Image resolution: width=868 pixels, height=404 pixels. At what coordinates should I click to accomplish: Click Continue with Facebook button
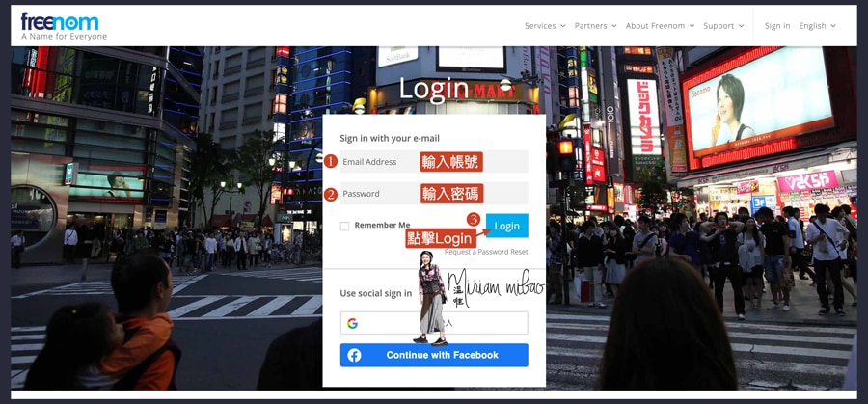click(434, 355)
